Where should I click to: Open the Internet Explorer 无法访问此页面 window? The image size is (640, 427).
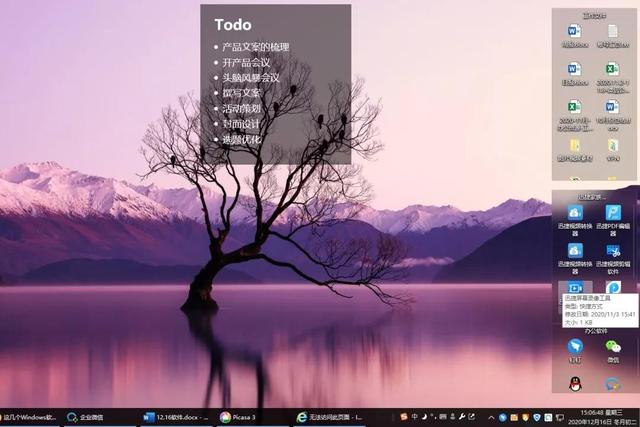tap(330, 417)
